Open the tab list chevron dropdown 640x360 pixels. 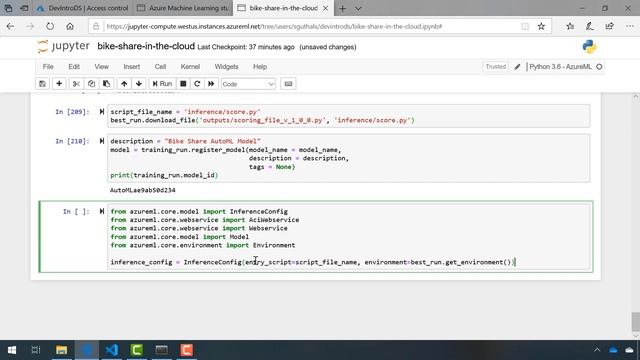[358, 8]
